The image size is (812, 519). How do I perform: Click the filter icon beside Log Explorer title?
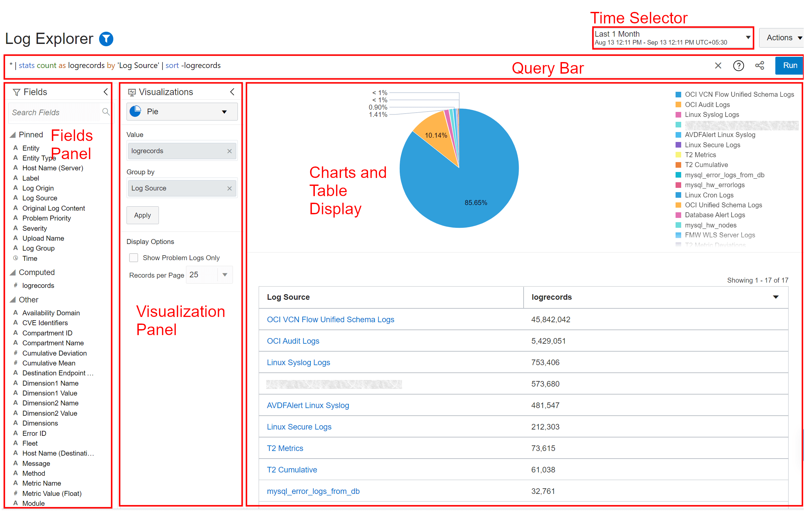[106, 38]
